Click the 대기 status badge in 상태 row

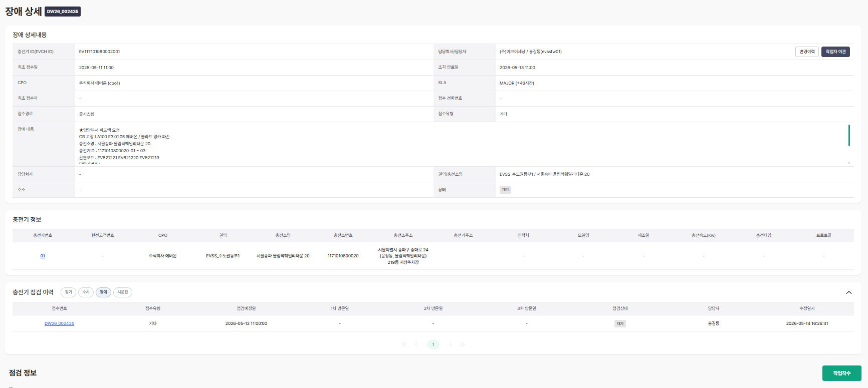coord(505,190)
